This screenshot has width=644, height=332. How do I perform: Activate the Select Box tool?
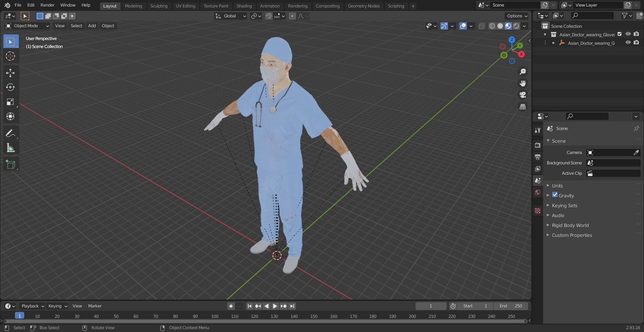click(x=10, y=41)
